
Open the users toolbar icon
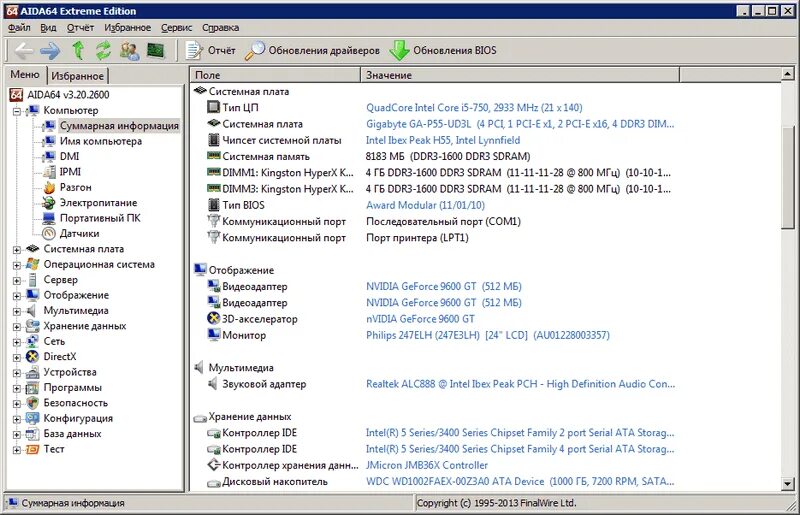pyautogui.click(x=130, y=51)
